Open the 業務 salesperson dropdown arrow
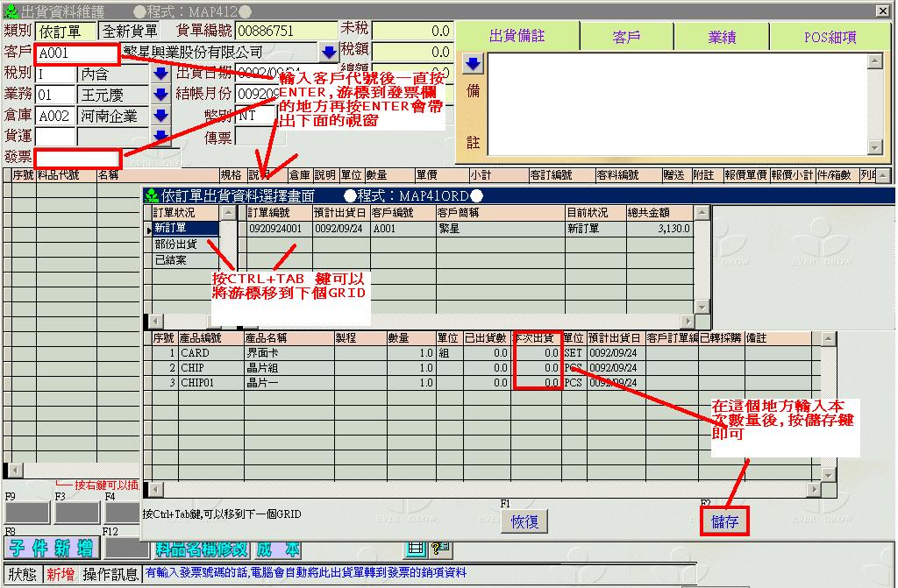Screen dimensions: 898x588 (x=160, y=95)
